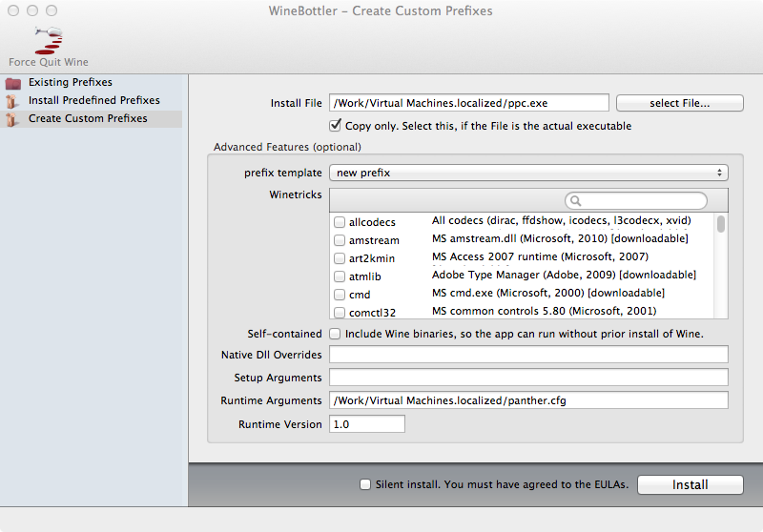Click the Advanced Features (optional) label
This screenshot has height=532, width=763.
tap(287, 147)
